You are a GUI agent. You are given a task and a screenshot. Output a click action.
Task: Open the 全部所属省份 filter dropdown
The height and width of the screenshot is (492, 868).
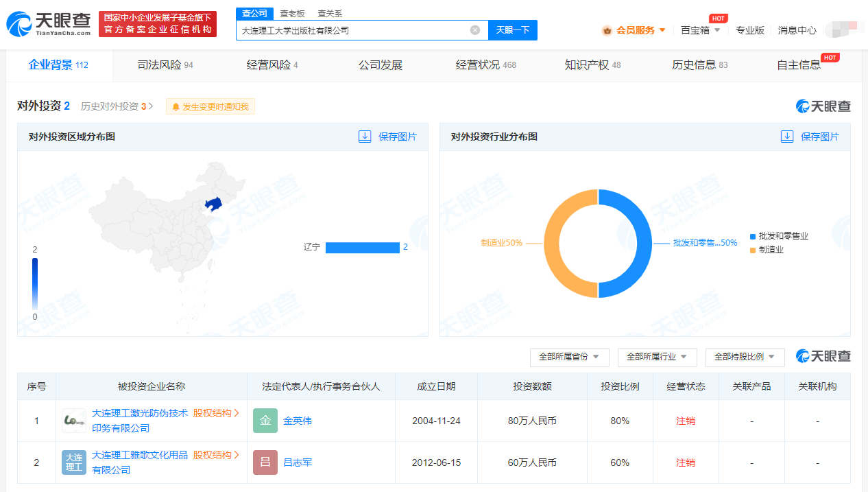tap(569, 357)
